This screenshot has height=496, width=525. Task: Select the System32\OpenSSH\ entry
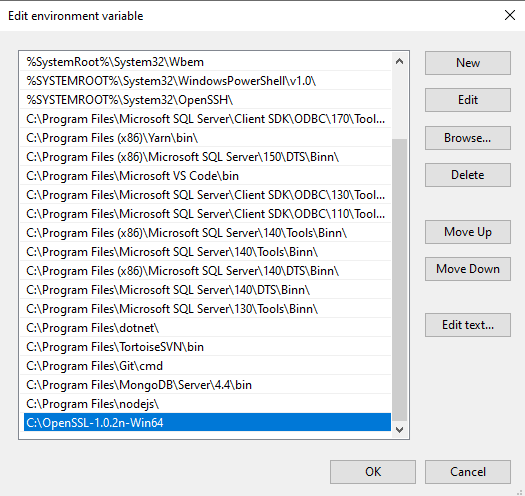[x=206, y=100]
